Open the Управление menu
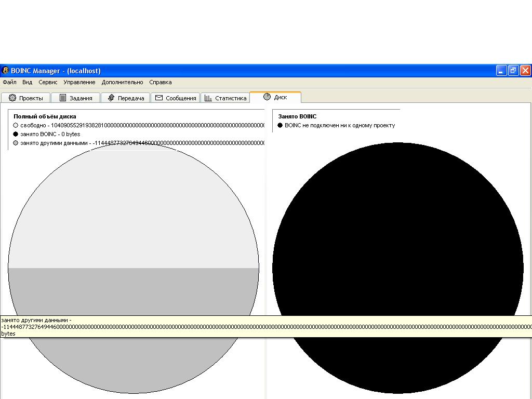Viewport: 532px width, 399px height. [79, 82]
